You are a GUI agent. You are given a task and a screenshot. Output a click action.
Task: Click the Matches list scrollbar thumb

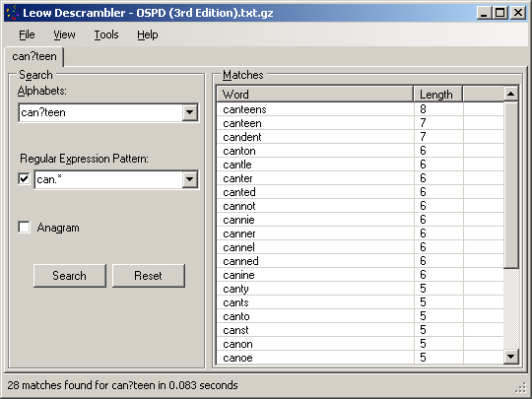coord(511,185)
